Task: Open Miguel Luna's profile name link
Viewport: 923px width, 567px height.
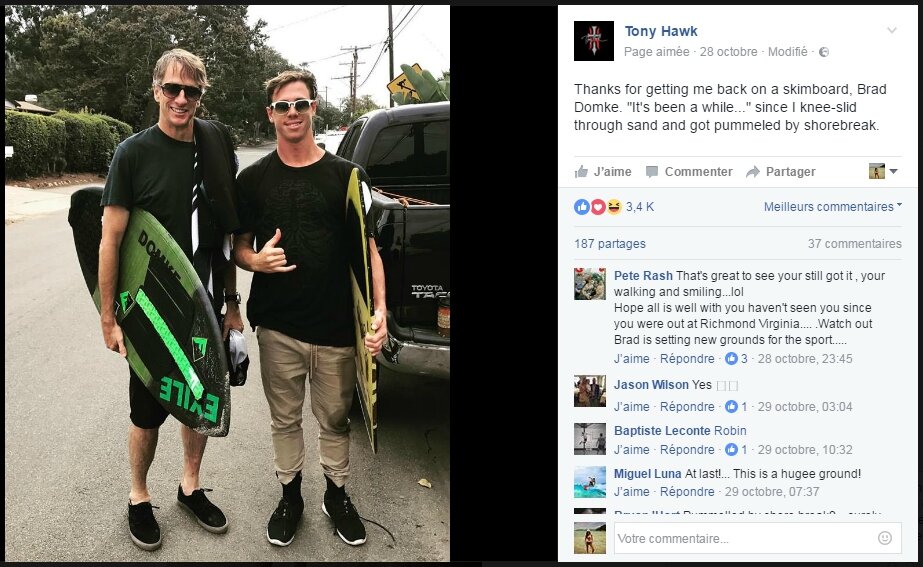Action: tap(648, 473)
